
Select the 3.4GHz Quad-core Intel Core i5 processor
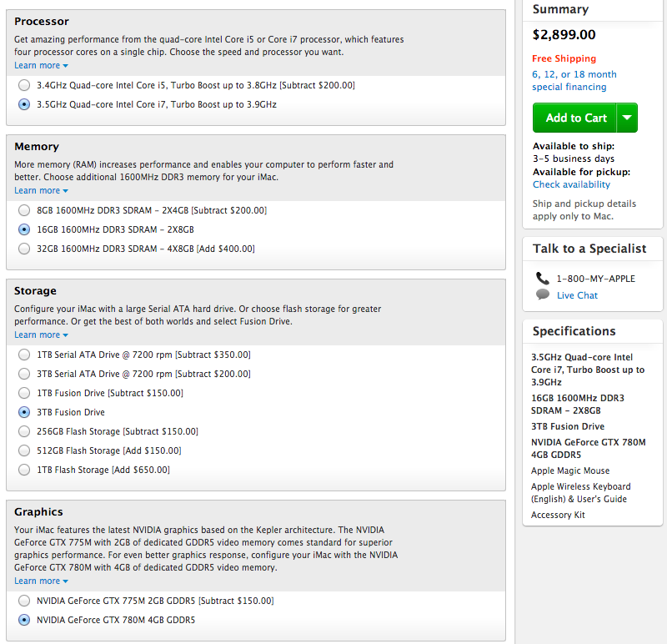coord(24,85)
